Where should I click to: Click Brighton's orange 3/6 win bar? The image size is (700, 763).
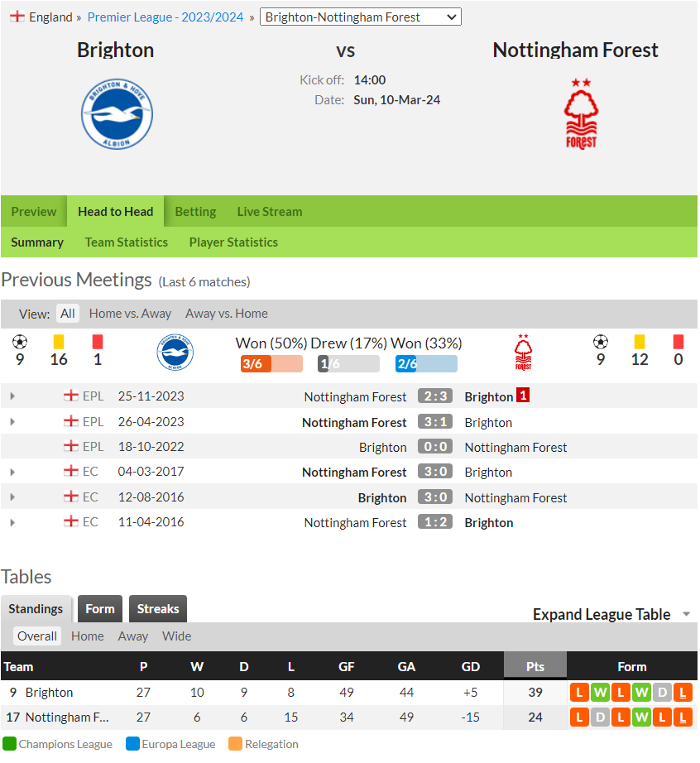tap(271, 363)
